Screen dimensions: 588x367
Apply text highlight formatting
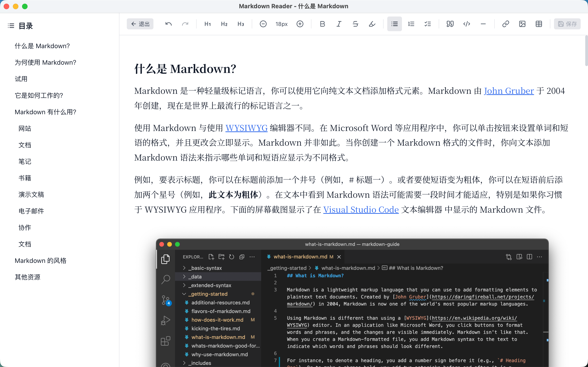point(372,24)
